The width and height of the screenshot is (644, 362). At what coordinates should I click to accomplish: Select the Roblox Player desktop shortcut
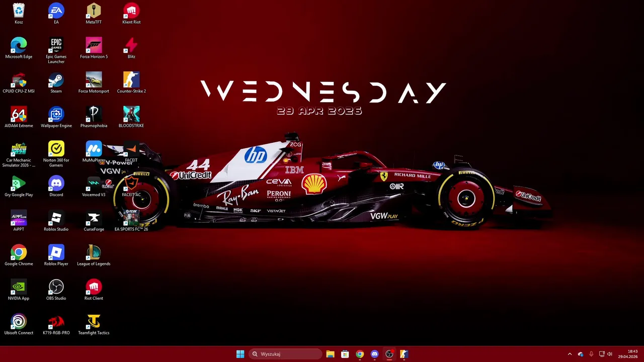click(x=56, y=255)
